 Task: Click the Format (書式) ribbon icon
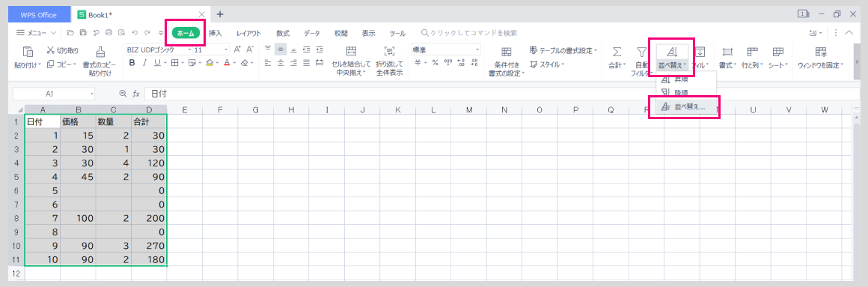727,52
